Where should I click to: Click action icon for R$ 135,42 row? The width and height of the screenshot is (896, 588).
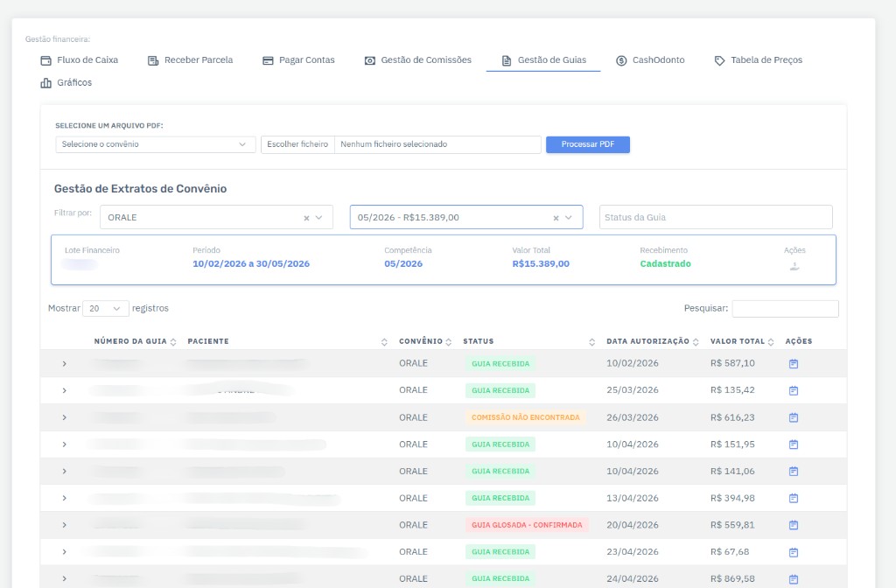click(794, 391)
